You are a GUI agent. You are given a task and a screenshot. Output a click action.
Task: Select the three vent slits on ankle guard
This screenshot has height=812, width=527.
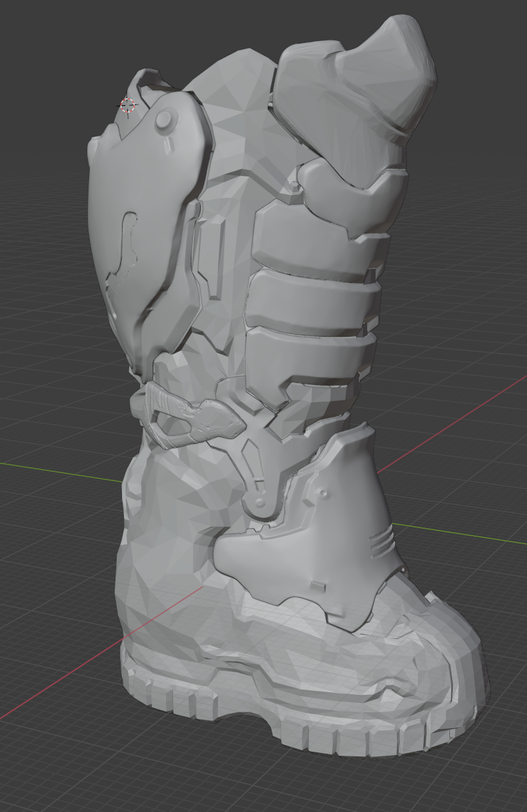point(381,542)
